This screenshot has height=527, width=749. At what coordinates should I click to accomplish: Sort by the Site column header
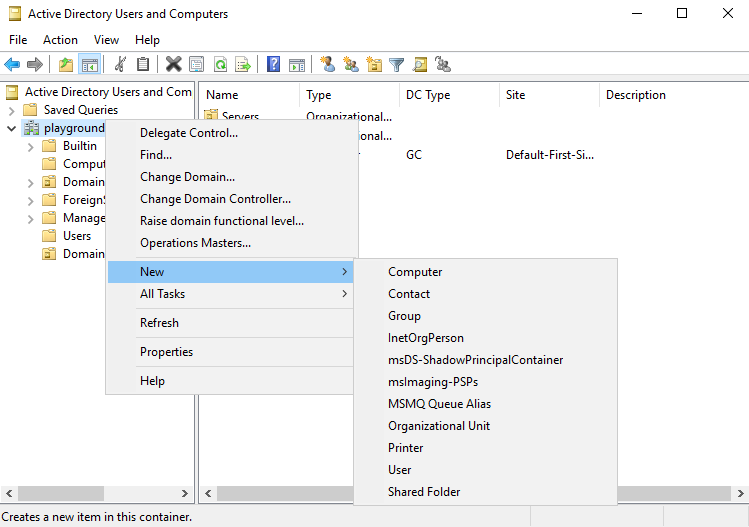549,95
